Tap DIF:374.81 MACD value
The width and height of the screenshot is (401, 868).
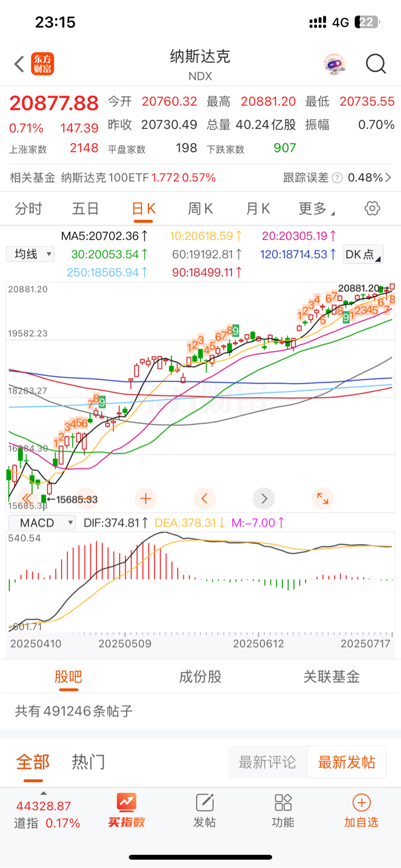click(115, 522)
